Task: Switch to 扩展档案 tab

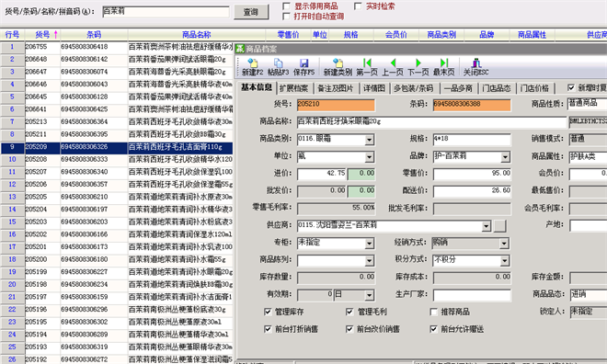Action: pyautogui.click(x=293, y=88)
